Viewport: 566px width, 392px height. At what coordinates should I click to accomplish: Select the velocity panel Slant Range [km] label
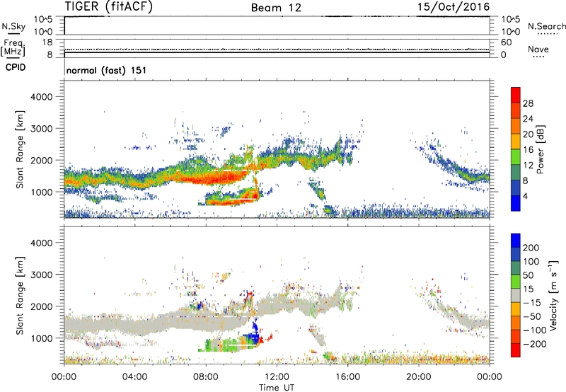click(20, 296)
